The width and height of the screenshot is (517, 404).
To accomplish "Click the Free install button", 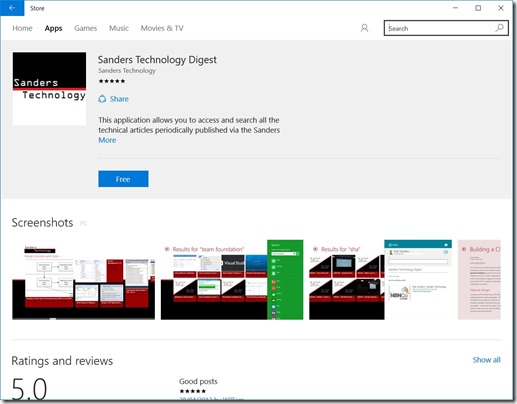I will point(123,179).
